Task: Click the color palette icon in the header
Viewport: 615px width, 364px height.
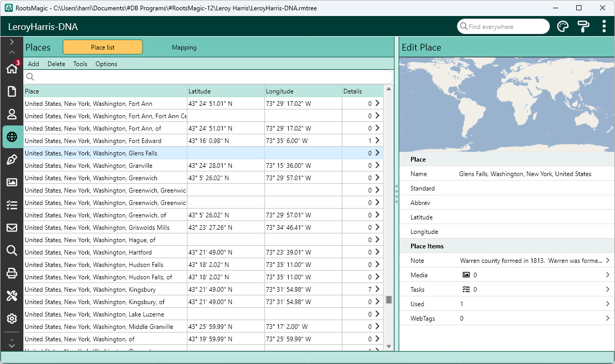Action: tap(563, 27)
